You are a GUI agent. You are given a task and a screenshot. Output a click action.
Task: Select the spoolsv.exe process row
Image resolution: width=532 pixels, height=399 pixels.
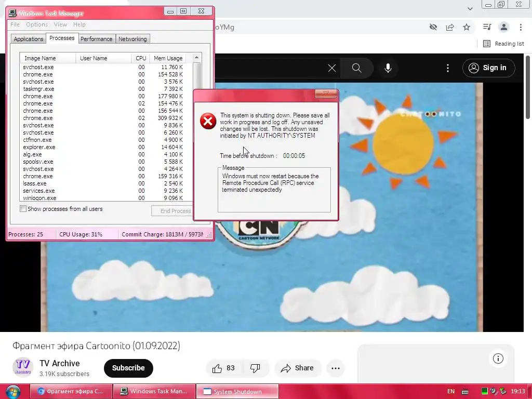pos(106,162)
